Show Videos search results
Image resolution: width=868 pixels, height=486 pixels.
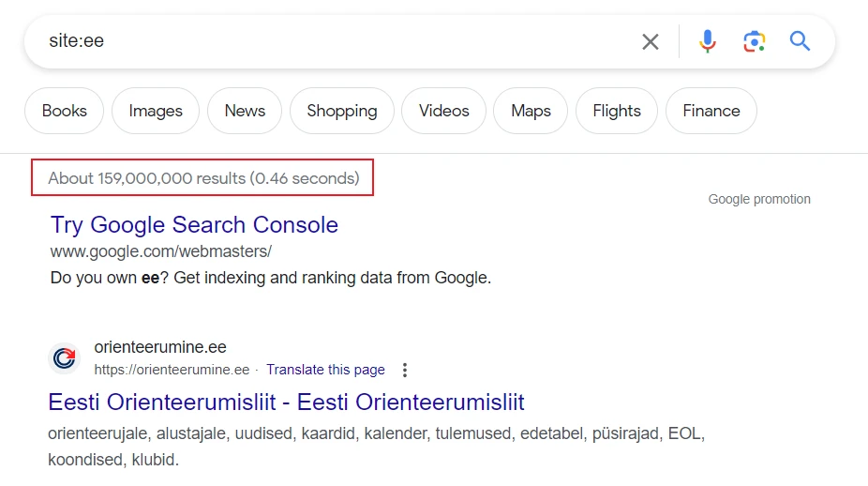pos(443,111)
